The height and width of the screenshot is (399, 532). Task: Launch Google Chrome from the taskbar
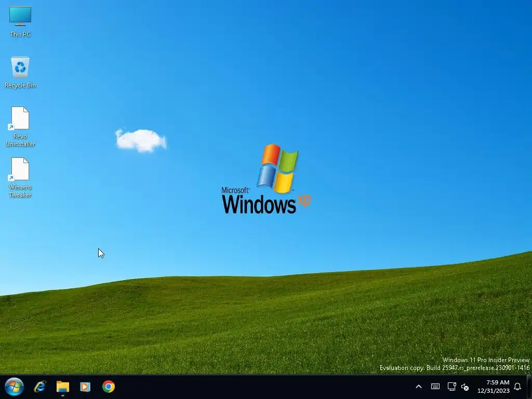click(109, 387)
